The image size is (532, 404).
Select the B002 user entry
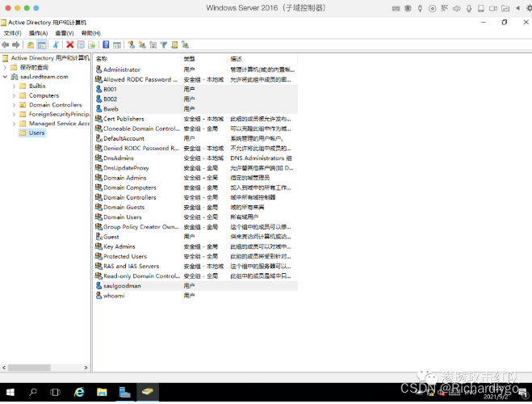coord(196,99)
